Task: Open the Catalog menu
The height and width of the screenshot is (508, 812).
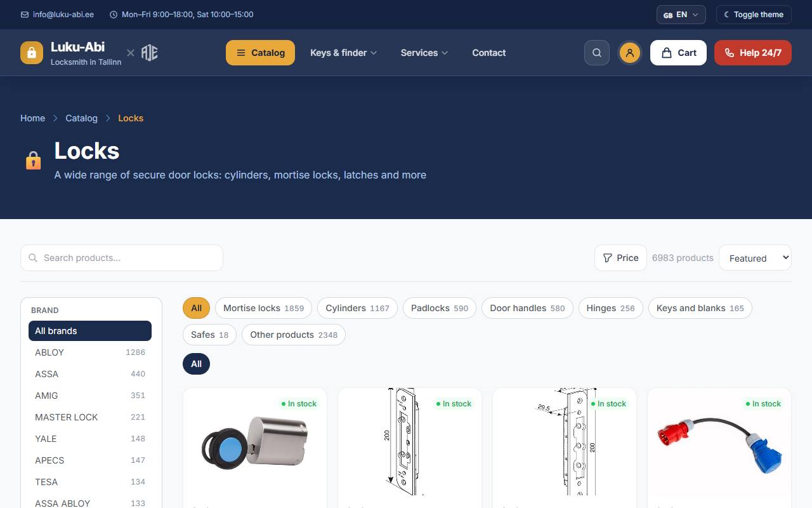Action: [x=260, y=53]
